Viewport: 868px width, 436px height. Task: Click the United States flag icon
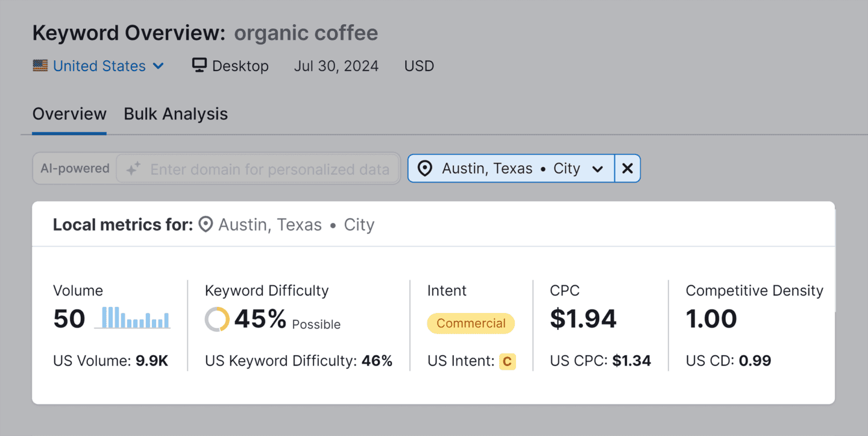[x=40, y=66]
